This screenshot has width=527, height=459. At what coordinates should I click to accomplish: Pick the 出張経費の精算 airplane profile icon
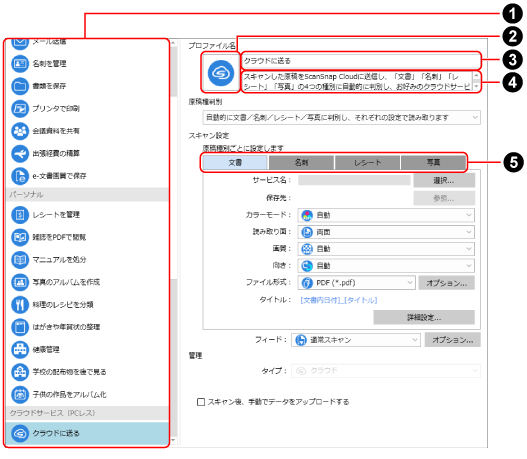[20, 154]
